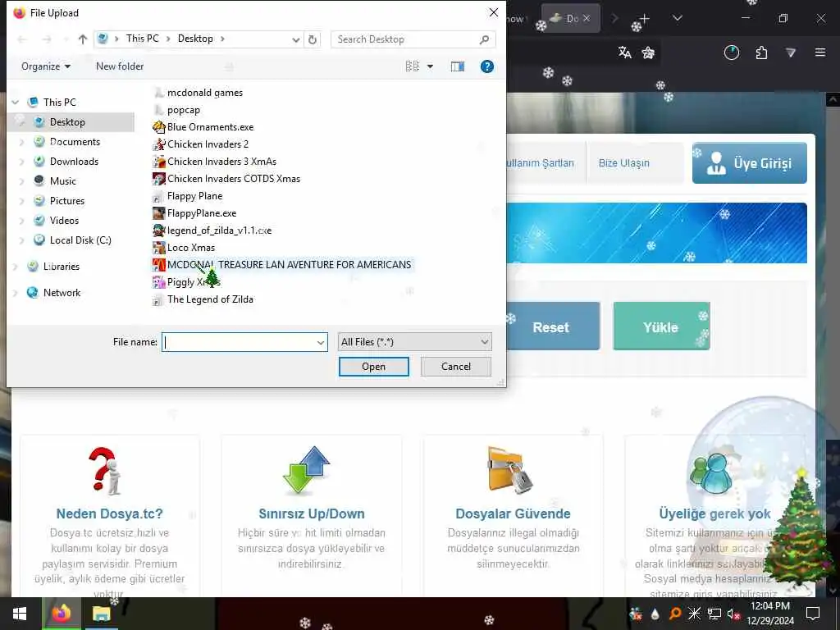Click the Dosyalar Güvende locked folder icon

point(510,470)
